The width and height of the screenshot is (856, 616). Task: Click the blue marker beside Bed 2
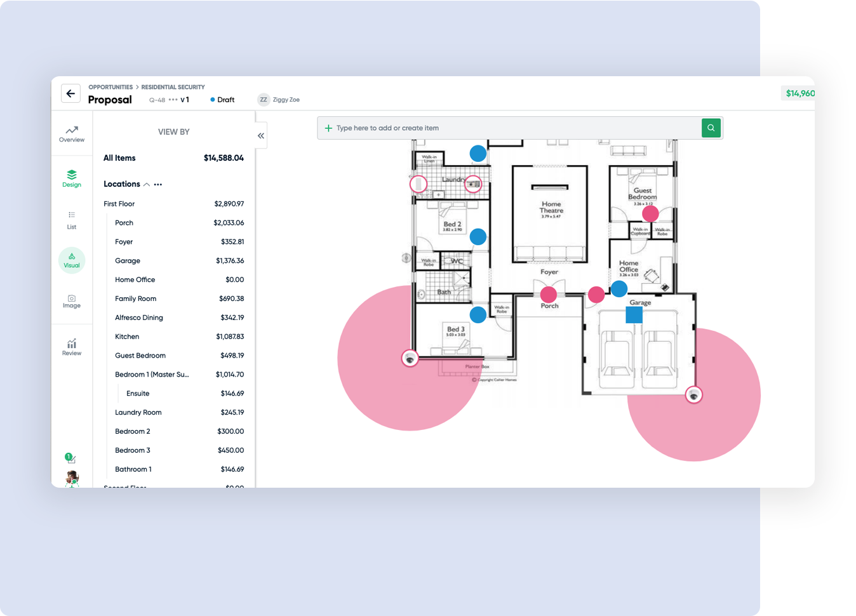(x=478, y=237)
